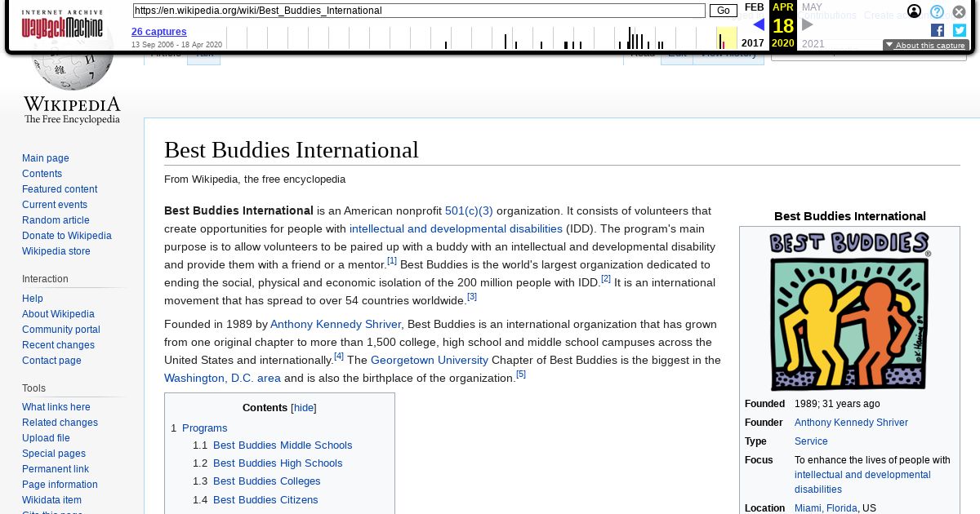Open citation reference [5]
The width and height of the screenshot is (980, 514).
point(521,374)
